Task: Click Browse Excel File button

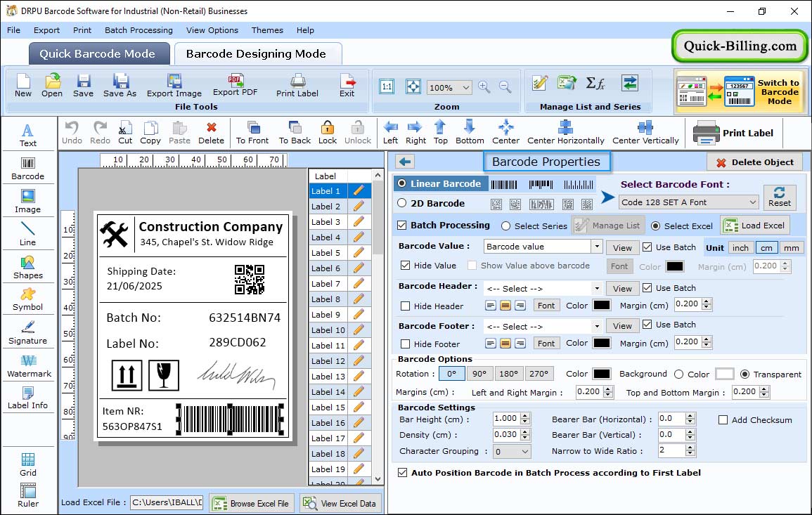Action: (x=252, y=503)
